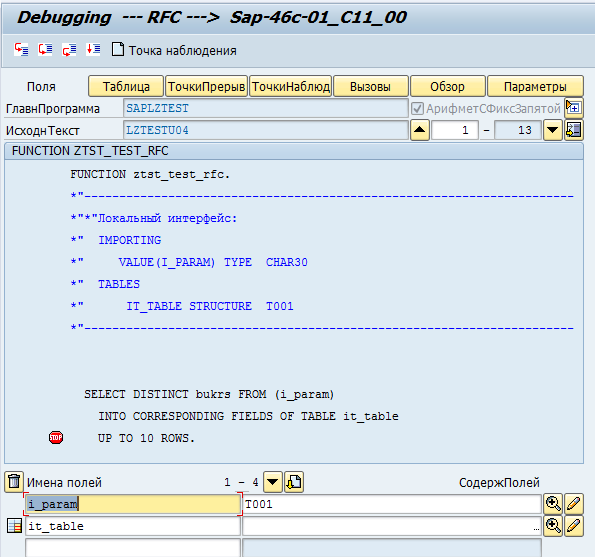595x557 pixels.
Task: Create a watchpoint via Точка наблюдения
Action: tap(174, 50)
